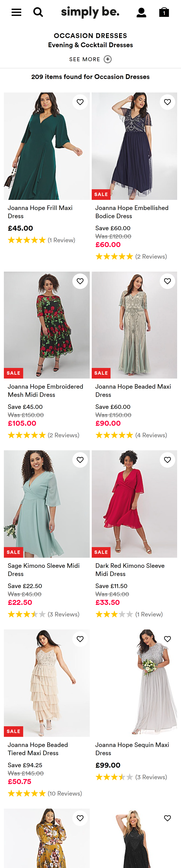Click the Beaded Tiered Maxi Dress star rating
The height and width of the screenshot is (868, 181).
tap(27, 794)
